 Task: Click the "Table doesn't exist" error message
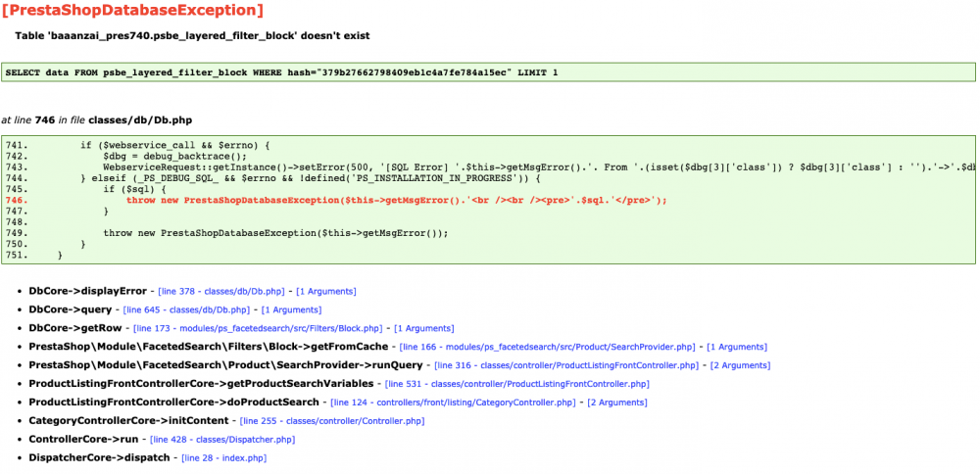coord(192,35)
